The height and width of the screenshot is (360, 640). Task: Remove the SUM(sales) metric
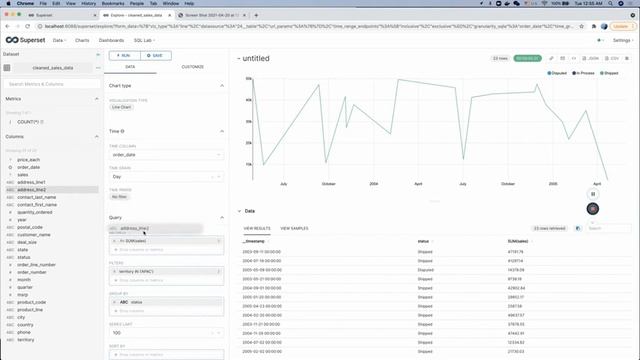tap(114, 241)
